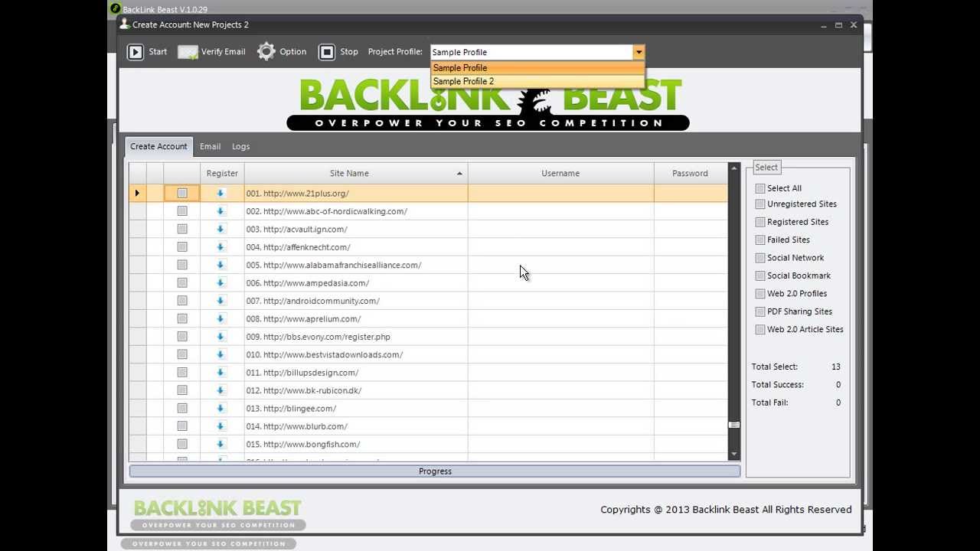980x551 pixels.
Task: Click register arrow for blingee.com
Action: coord(220,408)
